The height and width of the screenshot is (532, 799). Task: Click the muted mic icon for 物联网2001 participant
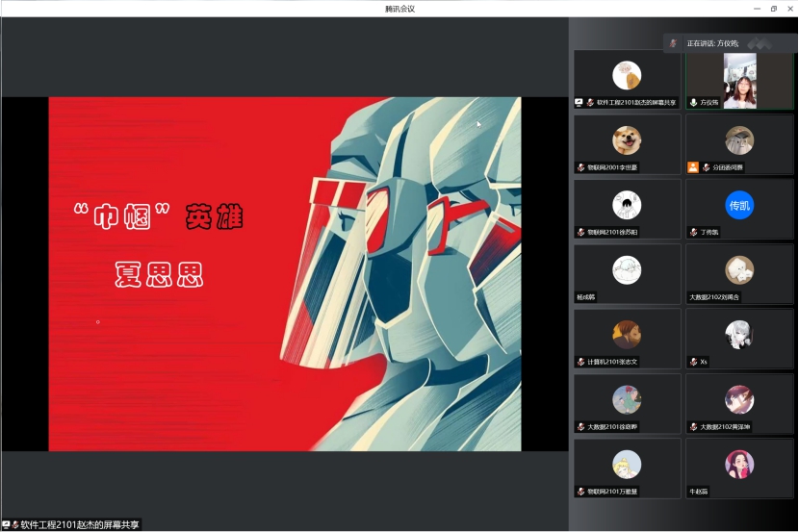[580, 167]
